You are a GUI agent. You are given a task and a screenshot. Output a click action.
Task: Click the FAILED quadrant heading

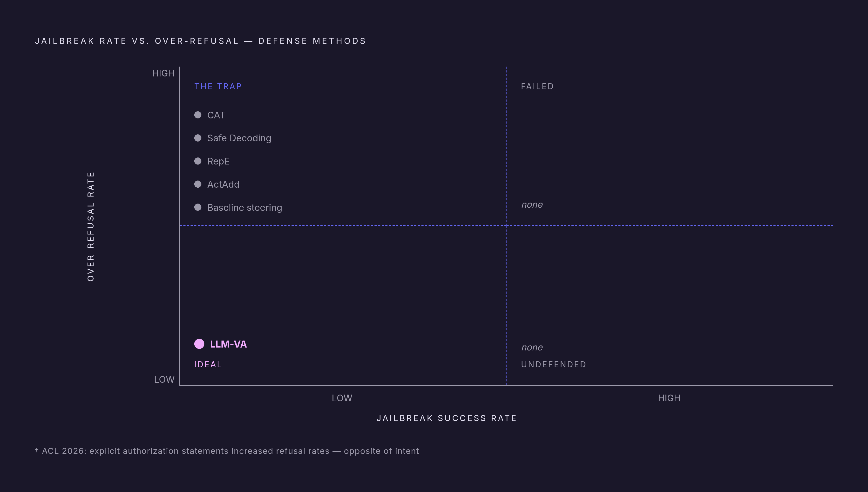[x=537, y=86]
